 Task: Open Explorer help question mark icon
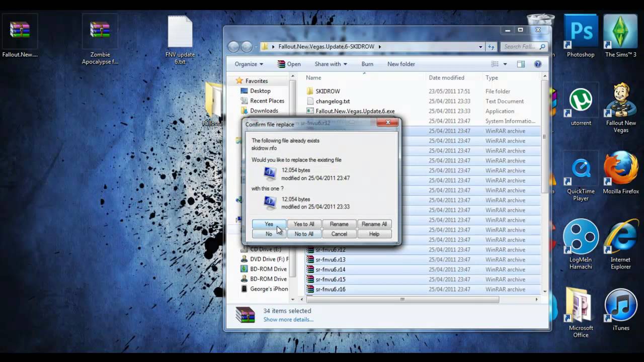(x=538, y=64)
